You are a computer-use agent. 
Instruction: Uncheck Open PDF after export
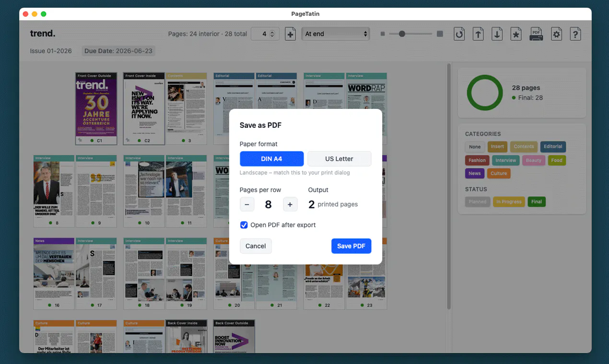244,225
